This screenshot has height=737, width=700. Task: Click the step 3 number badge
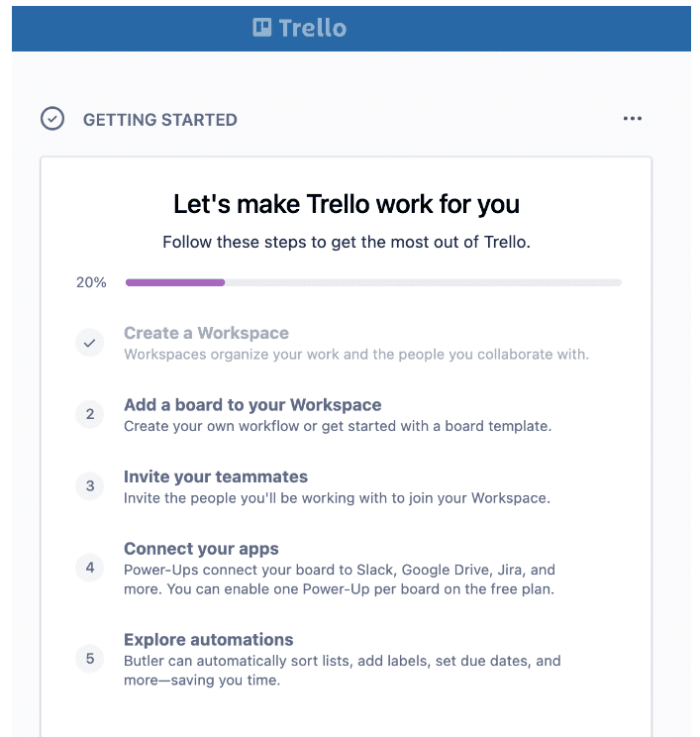coord(90,485)
